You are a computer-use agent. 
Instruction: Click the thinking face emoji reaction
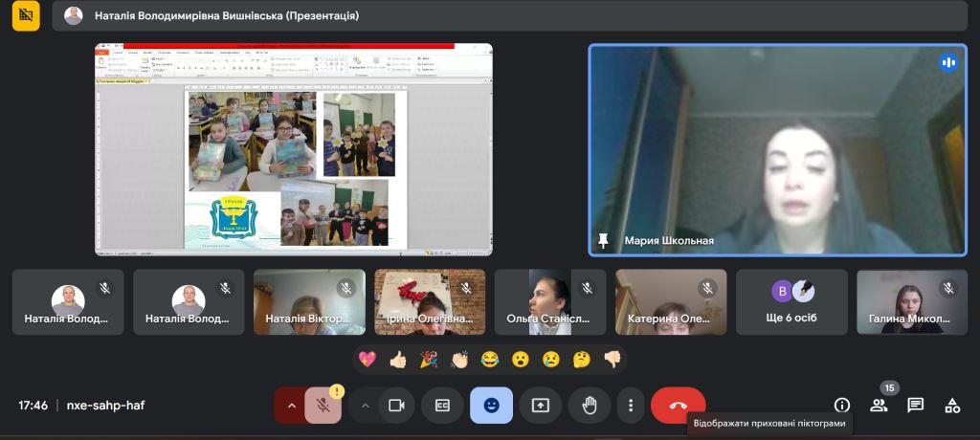(x=581, y=360)
